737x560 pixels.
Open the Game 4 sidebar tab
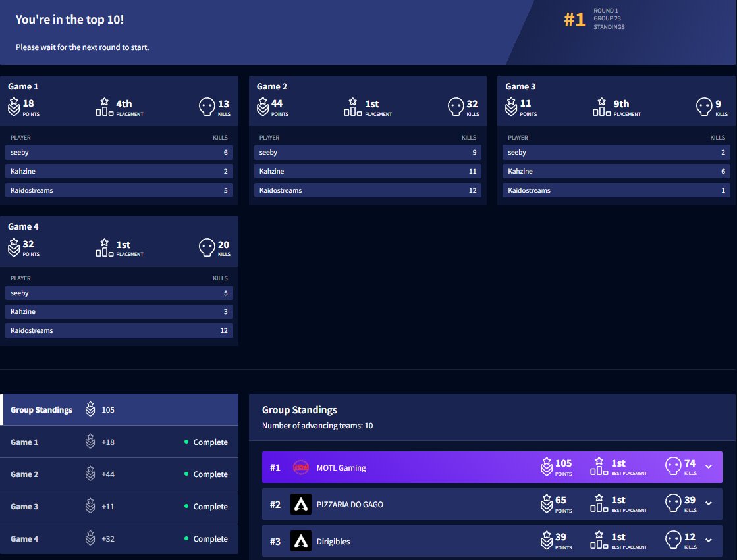[x=119, y=538]
